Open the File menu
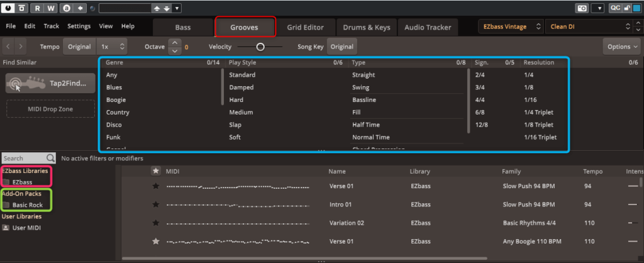This screenshot has height=263, width=644. [x=11, y=26]
